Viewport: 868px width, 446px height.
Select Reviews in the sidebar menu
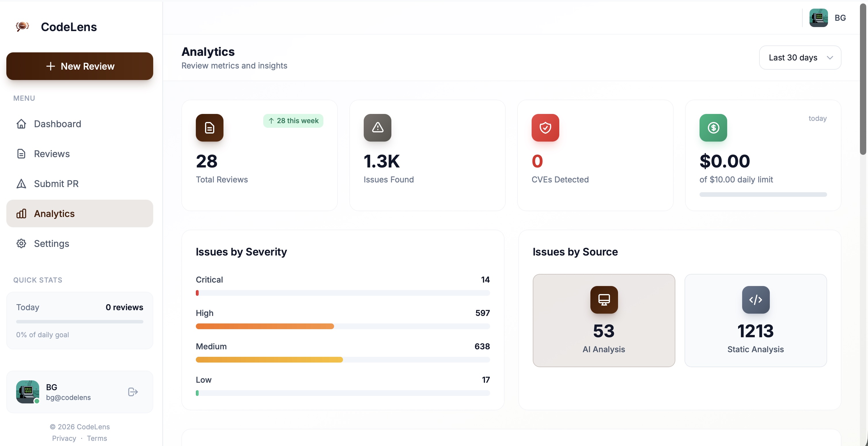click(x=51, y=153)
